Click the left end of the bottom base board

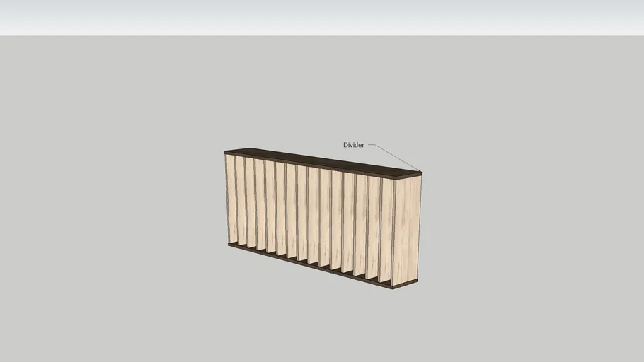(230, 245)
